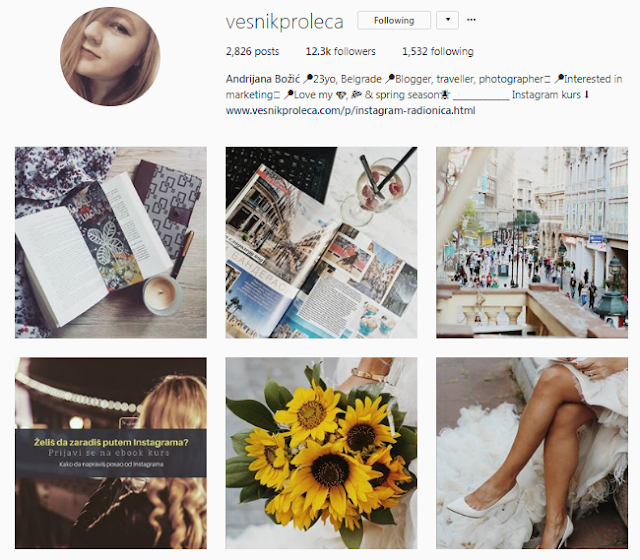
Task: Click the down arrow emoji after Instagram kurs
Action: pyautogui.click(x=587, y=95)
